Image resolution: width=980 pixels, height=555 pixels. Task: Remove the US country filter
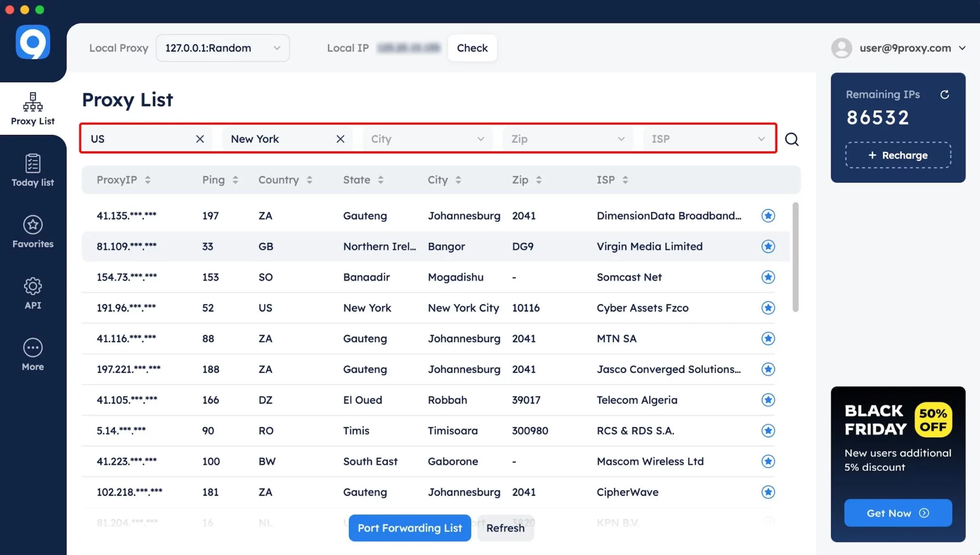click(199, 139)
